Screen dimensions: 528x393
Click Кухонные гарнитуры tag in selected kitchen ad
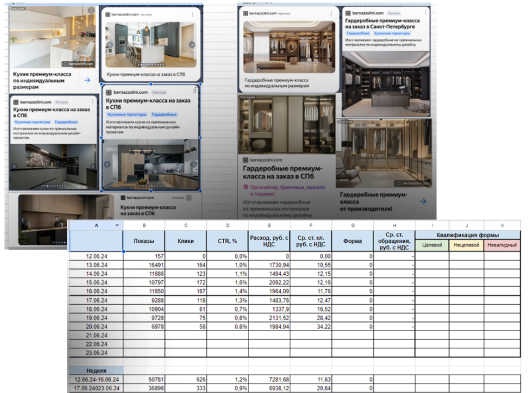click(127, 114)
